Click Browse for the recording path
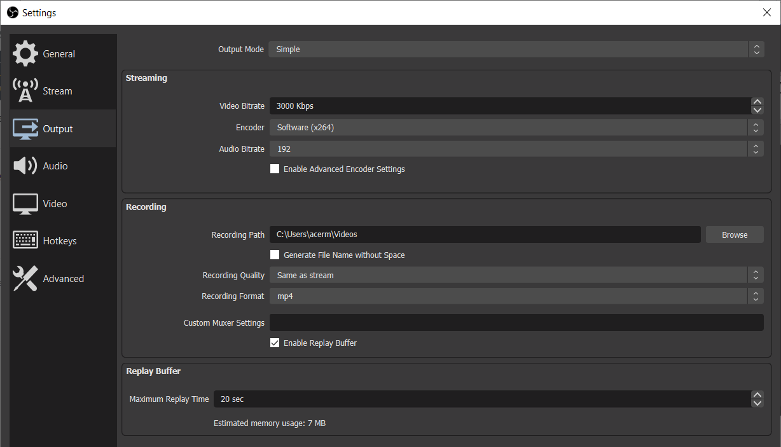 coord(735,235)
